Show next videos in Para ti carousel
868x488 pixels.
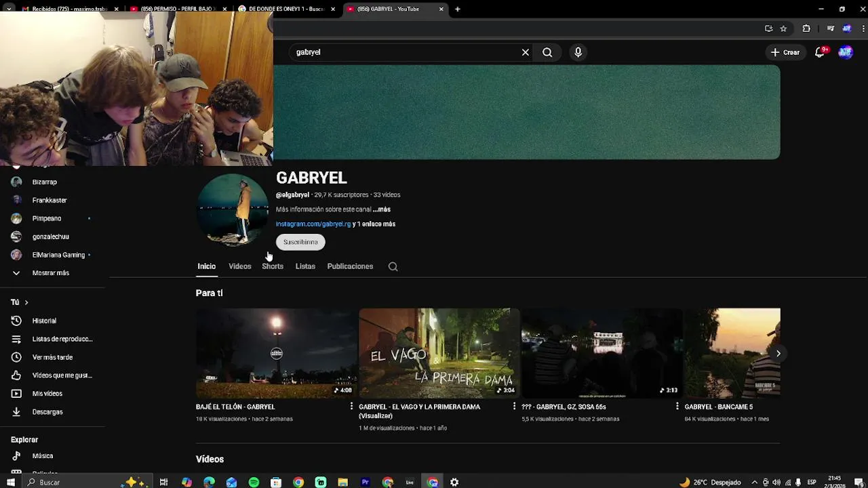(x=778, y=353)
